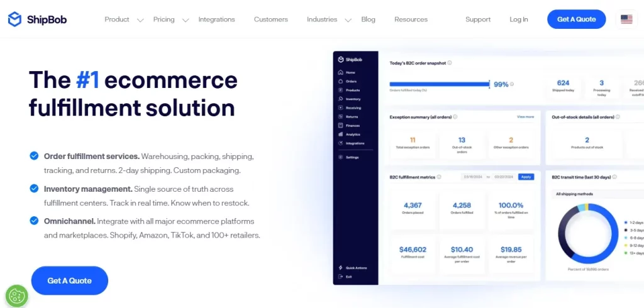The height and width of the screenshot is (308, 644).
Task: Expand the Pricing menu chevron
Action: (186, 20)
